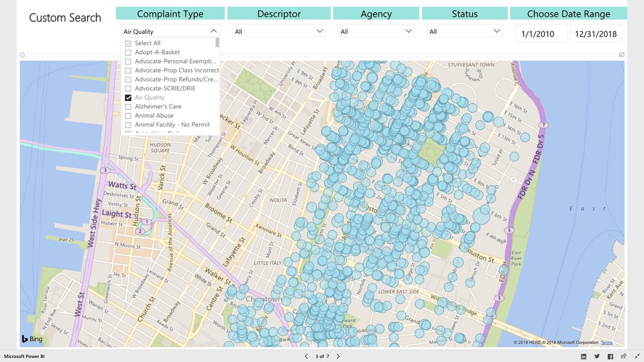This screenshot has width=644, height=362.
Task: Share report on Facebook
Action: pos(610,356)
